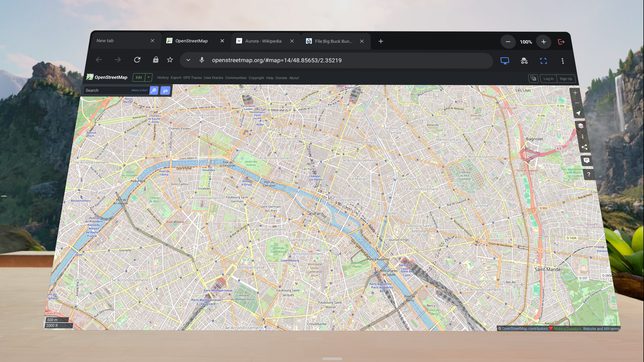
Task: Open a new tab with the plus button
Action: 381,41
